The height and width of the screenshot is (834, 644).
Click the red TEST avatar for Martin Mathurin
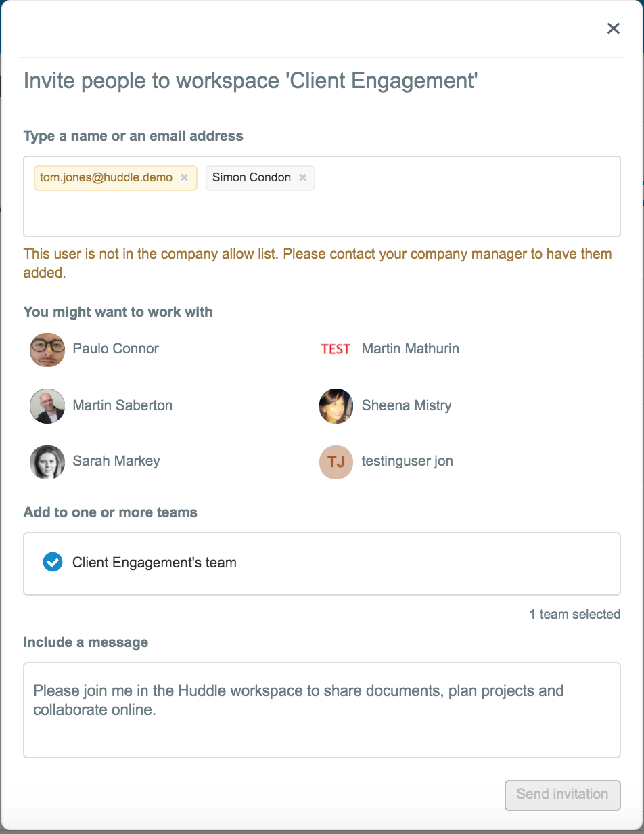click(336, 349)
